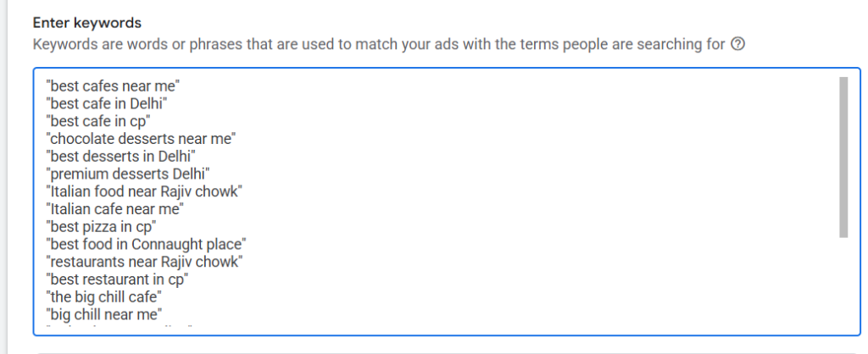Click the "best cafe in cp" keyword line
This screenshot has width=868, height=354.
tap(98, 121)
